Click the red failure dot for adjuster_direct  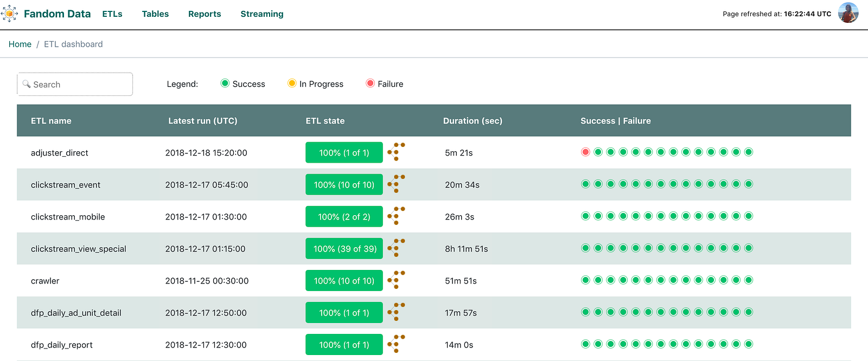585,152
